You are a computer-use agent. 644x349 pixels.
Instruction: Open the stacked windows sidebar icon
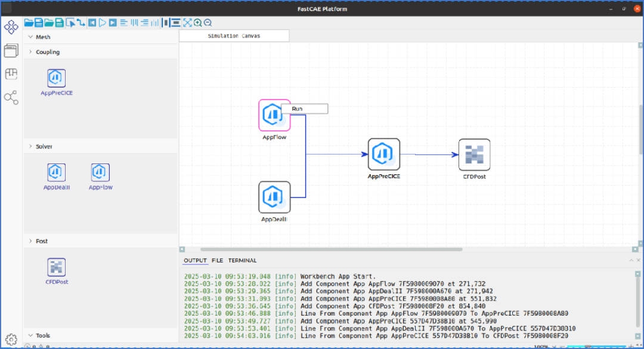coord(11,51)
